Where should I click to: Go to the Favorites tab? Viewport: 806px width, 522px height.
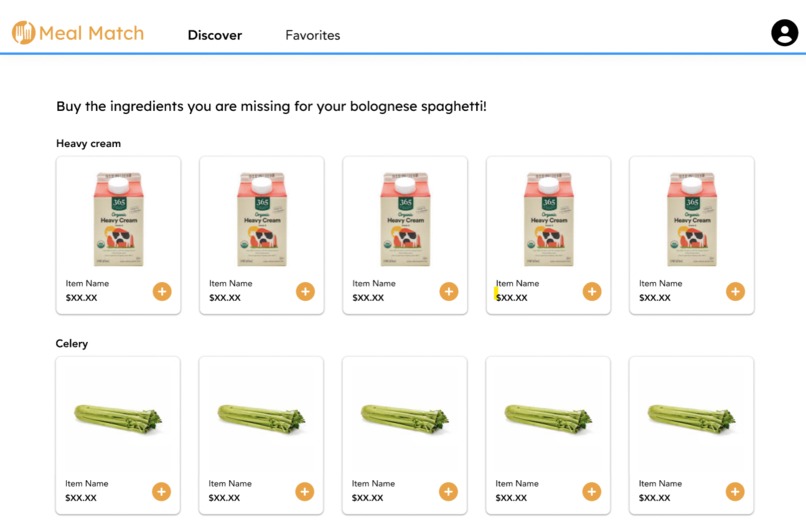click(x=313, y=35)
